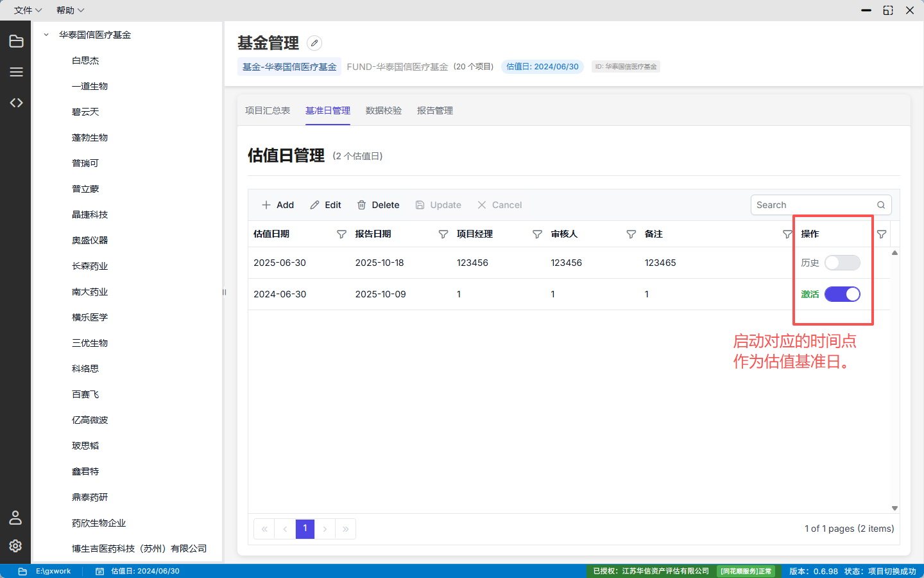Go to the first page of results
Image resolution: width=924 pixels, height=578 pixels.
[264, 529]
